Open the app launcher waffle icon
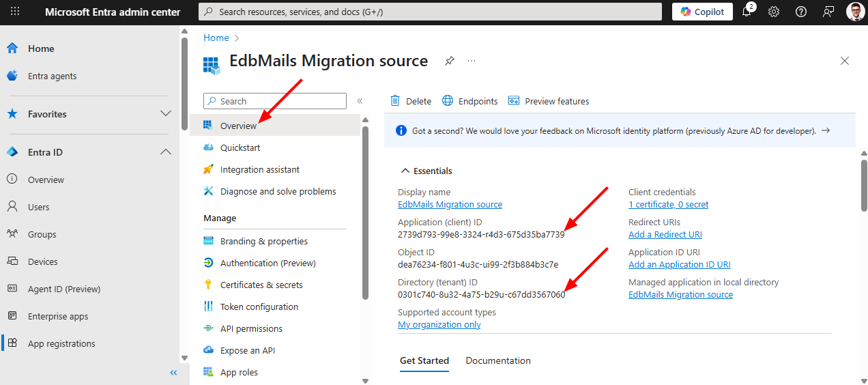Screen dimensions: 868x385 [15, 12]
